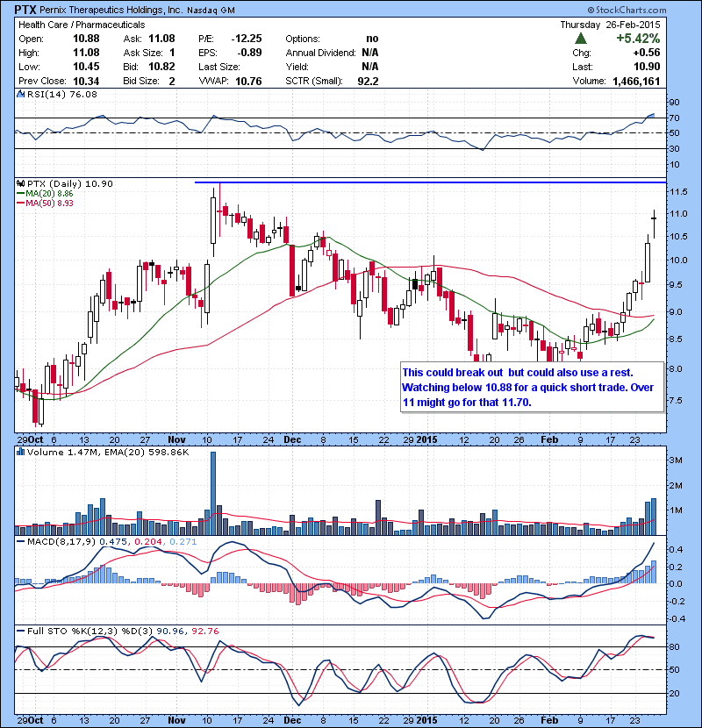Viewport: 702px width, 728px height.
Task: Click the Prev Close 10.34 value
Action: [86, 82]
